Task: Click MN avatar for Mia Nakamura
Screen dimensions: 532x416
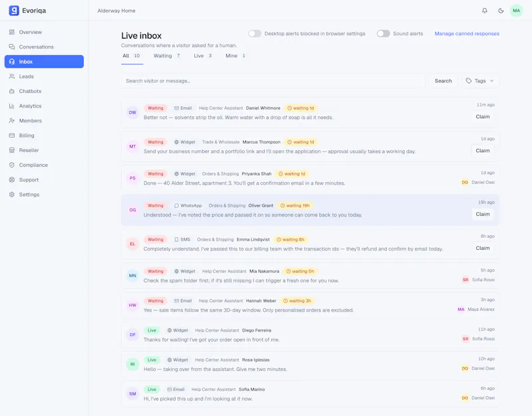Action: [x=132, y=276]
